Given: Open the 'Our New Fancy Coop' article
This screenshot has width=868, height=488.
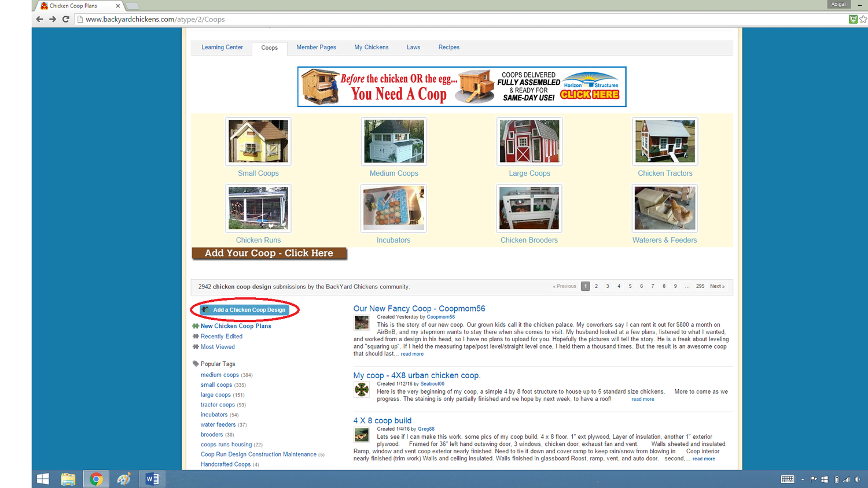Looking at the screenshot, I should coord(419,309).
